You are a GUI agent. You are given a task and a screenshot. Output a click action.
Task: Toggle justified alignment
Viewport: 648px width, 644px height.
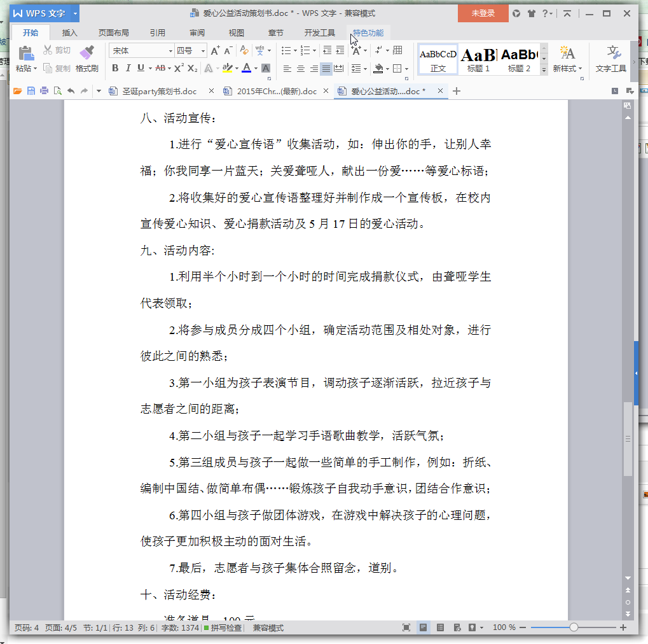pyautogui.click(x=326, y=68)
